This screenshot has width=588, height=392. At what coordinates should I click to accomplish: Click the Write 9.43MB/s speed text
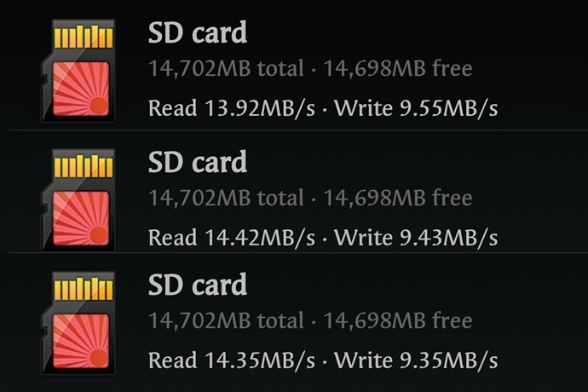(x=416, y=238)
